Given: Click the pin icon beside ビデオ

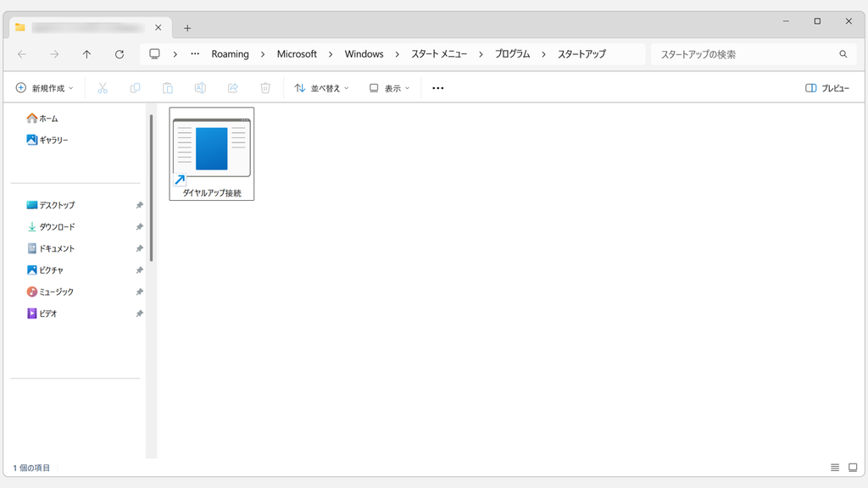Looking at the screenshot, I should click(140, 313).
